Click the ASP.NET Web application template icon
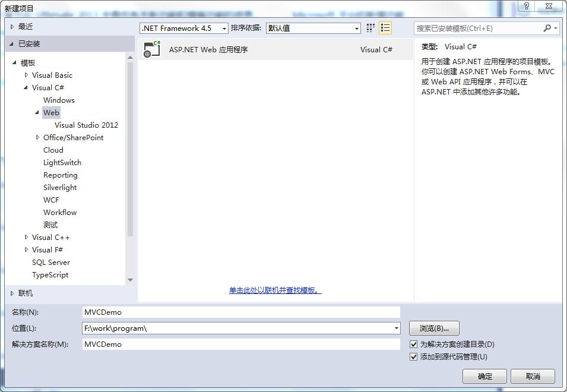 pos(152,49)
